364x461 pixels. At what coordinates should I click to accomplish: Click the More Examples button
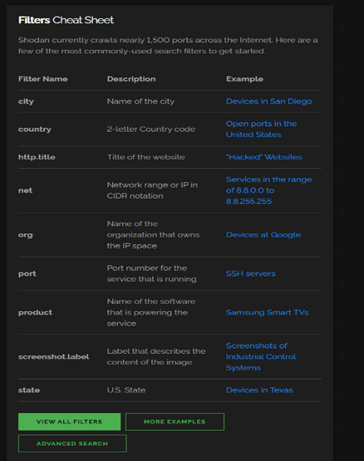[175, 422]
